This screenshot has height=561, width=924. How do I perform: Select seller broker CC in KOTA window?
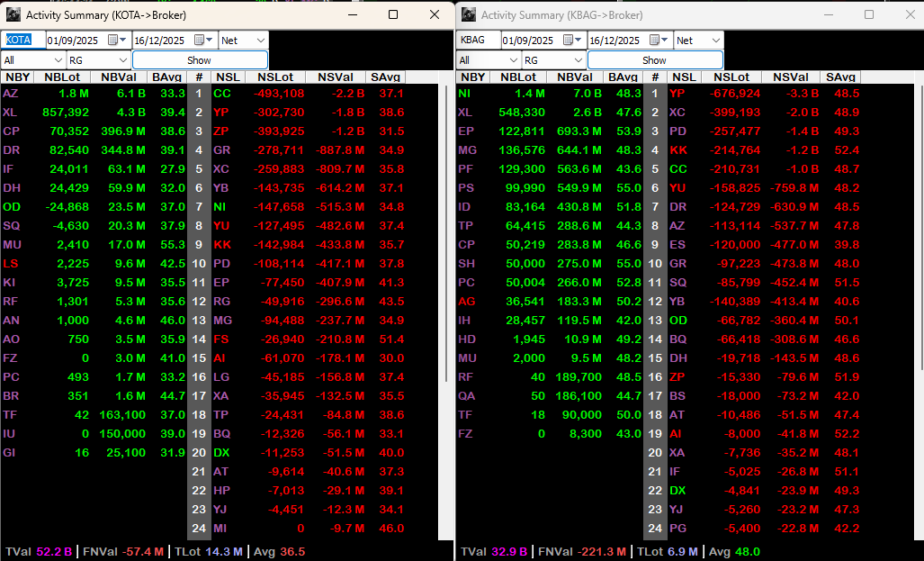(222, 94)
